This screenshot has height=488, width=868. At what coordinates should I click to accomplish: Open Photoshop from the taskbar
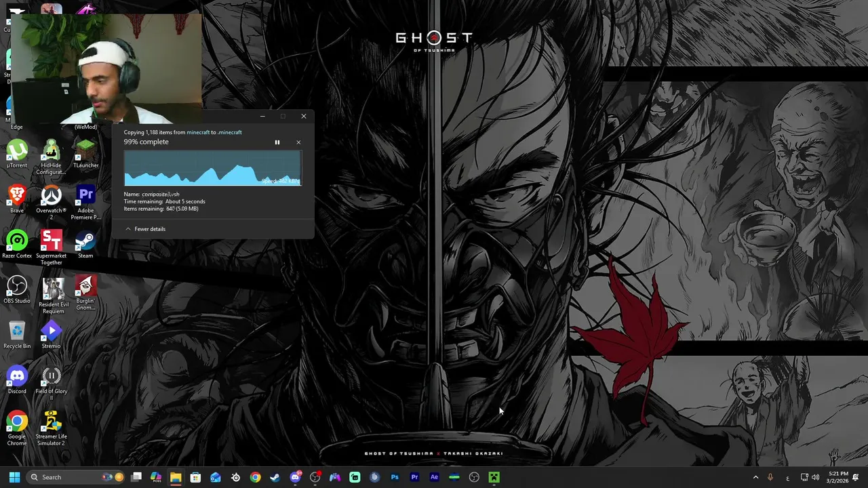[x=395, y=477]
